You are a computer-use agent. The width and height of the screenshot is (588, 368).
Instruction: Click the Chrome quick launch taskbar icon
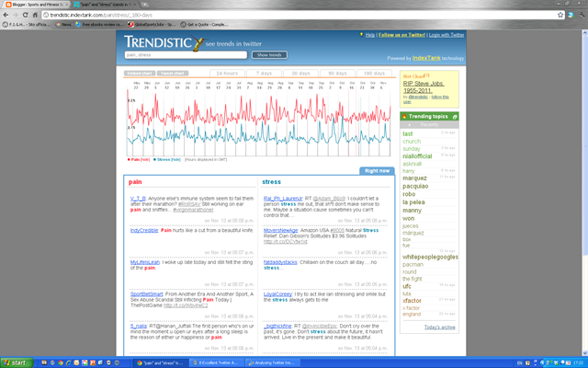tap(61, 362)
